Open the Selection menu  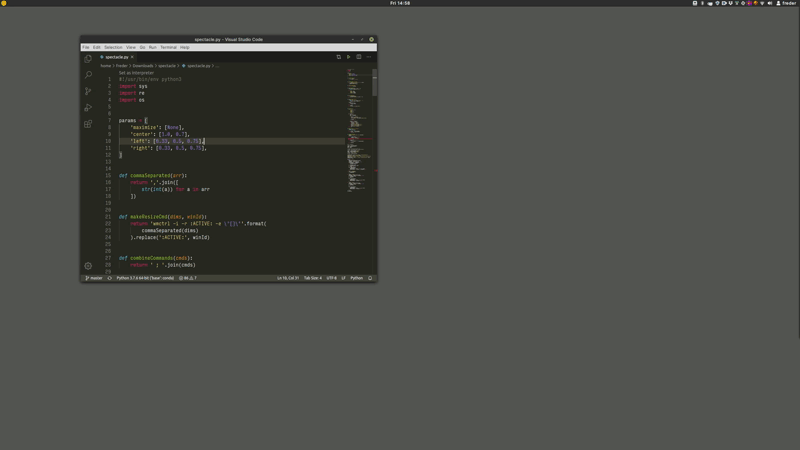click(x=113, y=47)
